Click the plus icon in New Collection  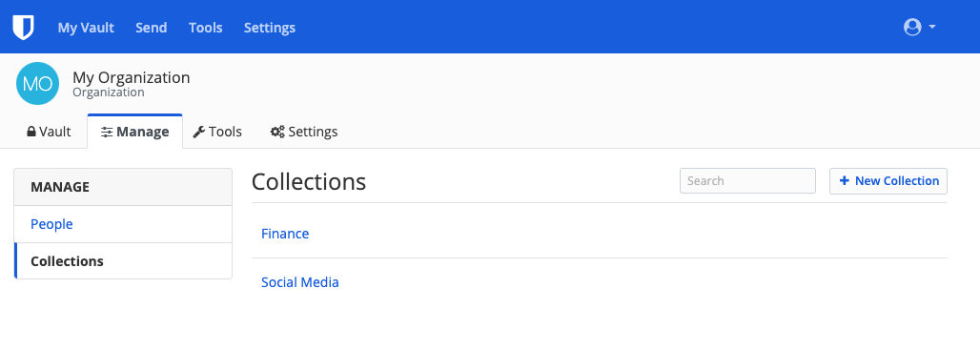pos(845,180)
